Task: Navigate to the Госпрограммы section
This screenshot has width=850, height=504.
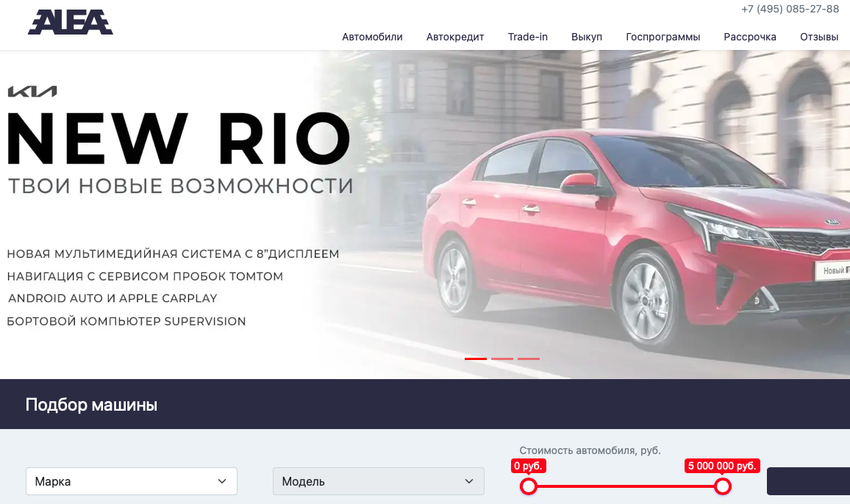Action: pyautogui.click(x=663, y=37)
